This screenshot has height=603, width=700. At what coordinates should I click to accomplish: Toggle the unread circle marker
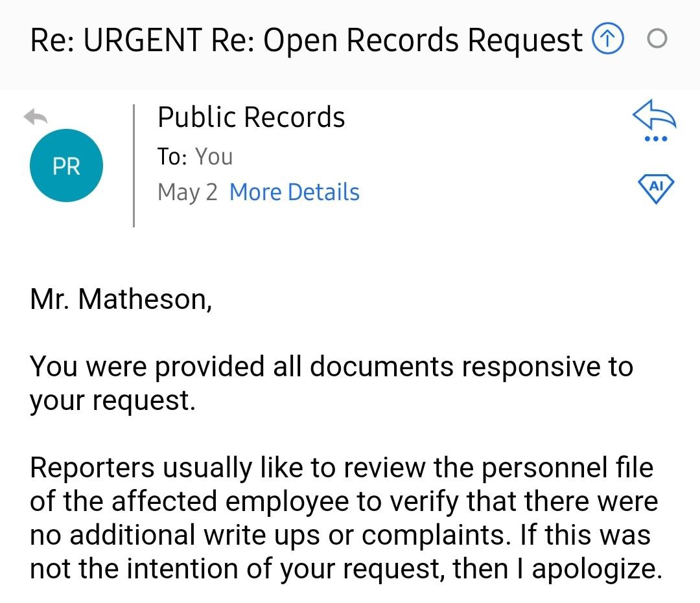point(657,38)
